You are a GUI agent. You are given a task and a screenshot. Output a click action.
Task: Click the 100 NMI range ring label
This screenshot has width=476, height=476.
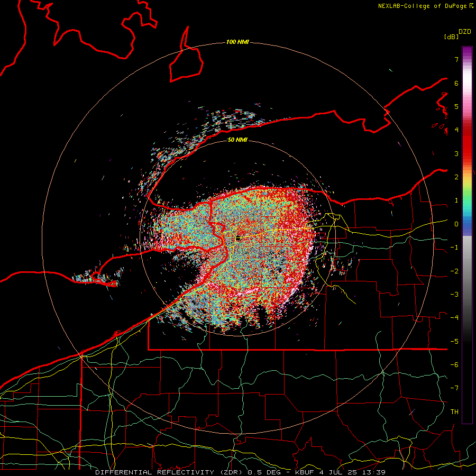click(x=237, y=42)
